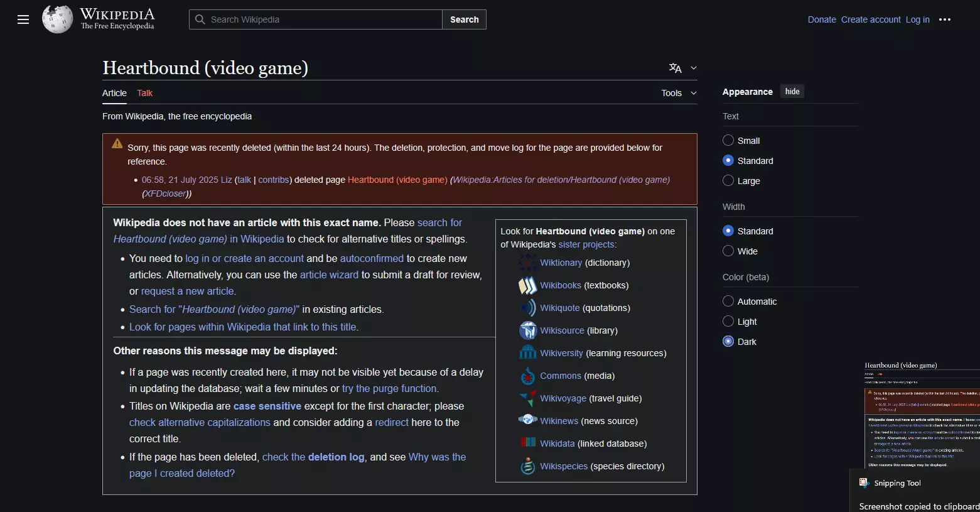
Task: Open the hamburger main menu
Action: (x=23, y=19)
